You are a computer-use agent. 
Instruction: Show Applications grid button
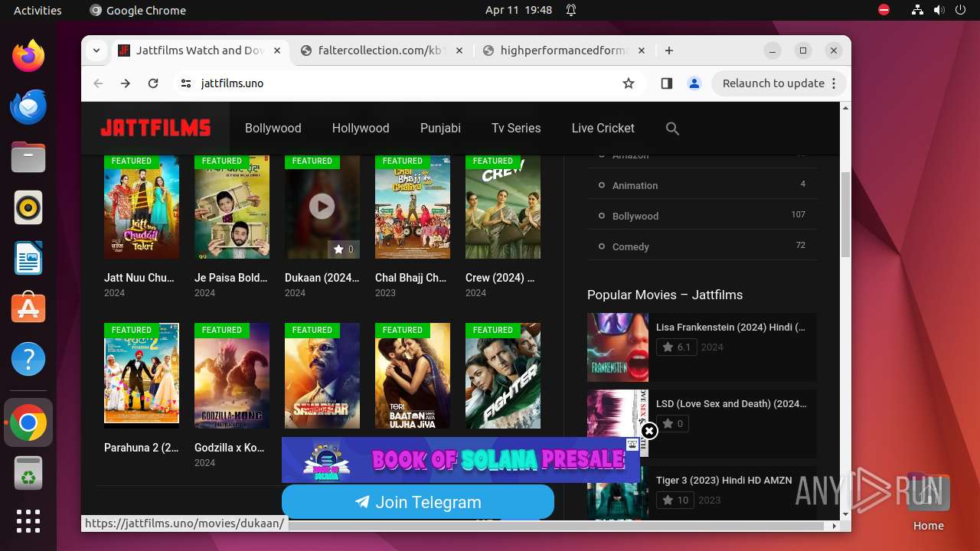coord(28,521)
